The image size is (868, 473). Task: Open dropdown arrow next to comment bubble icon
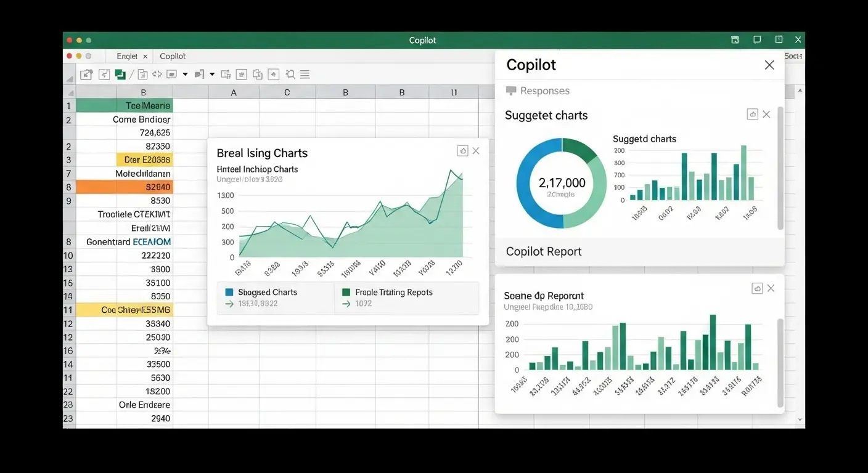pos(185,75)
